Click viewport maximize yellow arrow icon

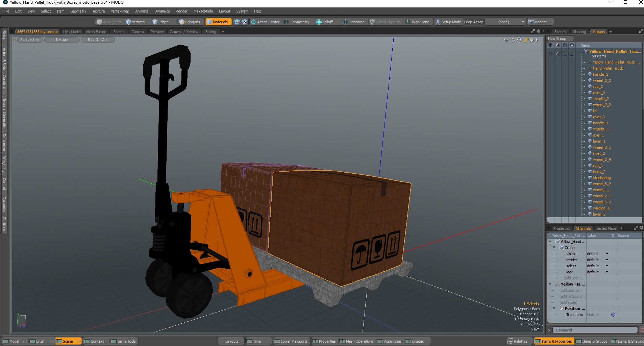[526, 40]
